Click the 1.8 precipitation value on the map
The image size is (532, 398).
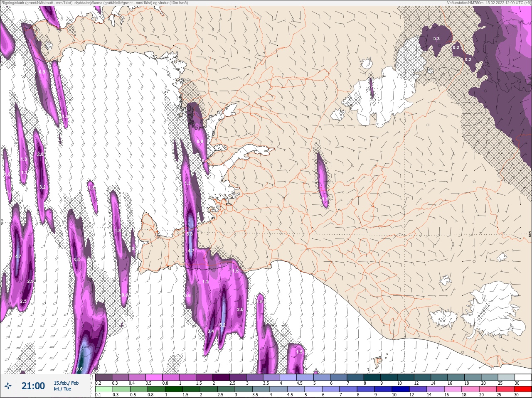(118, 231)
